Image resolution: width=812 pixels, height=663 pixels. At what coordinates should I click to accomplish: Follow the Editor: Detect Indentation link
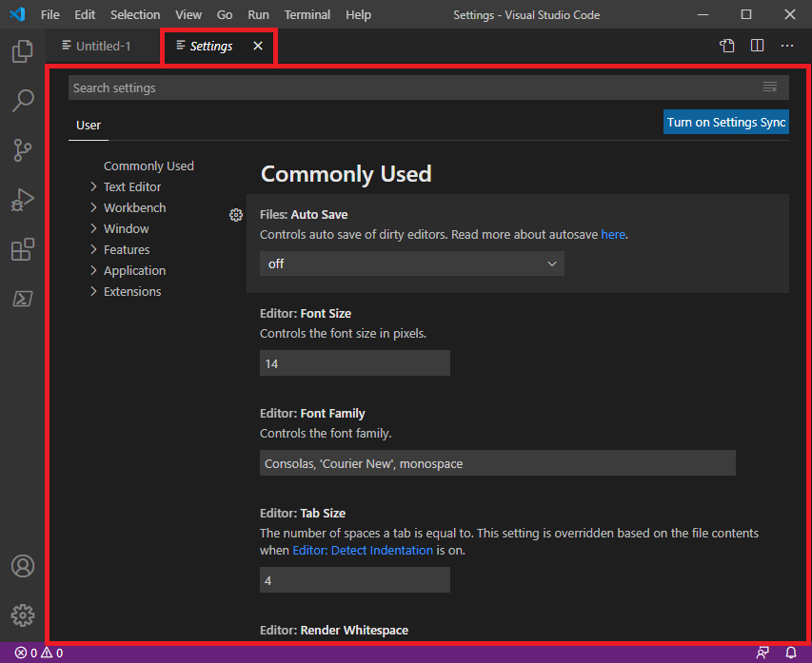363,550
